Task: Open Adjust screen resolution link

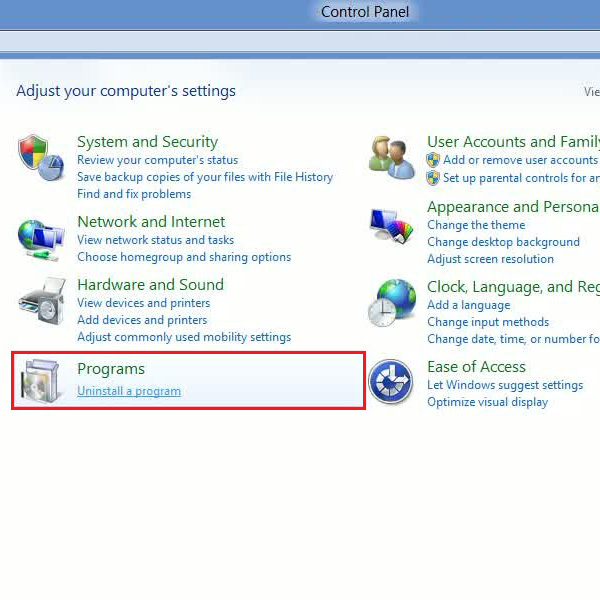Action: coord(491,259)
